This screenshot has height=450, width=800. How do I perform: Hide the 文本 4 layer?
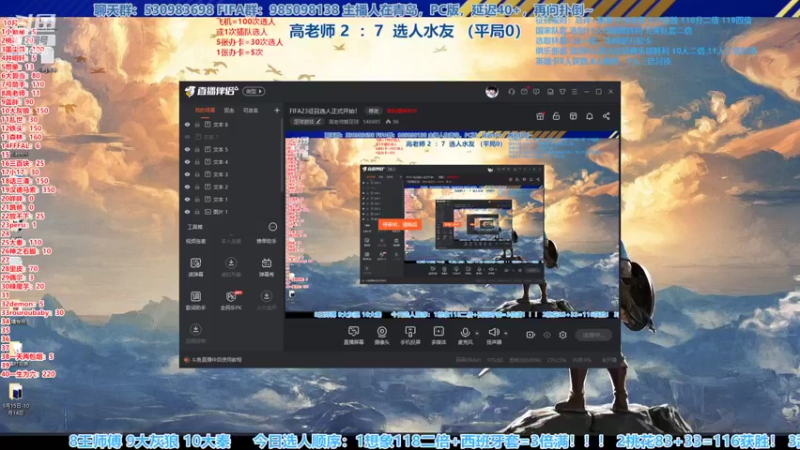(x=187, y=162)
